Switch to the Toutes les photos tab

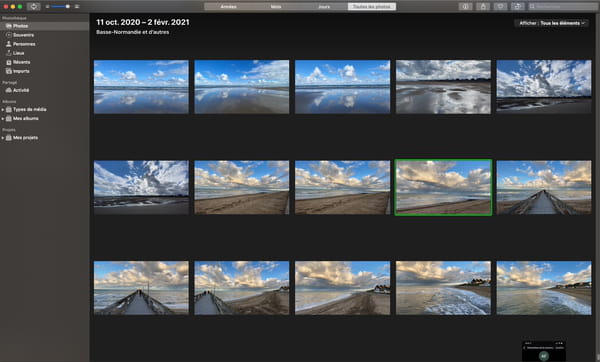[372, 7]
